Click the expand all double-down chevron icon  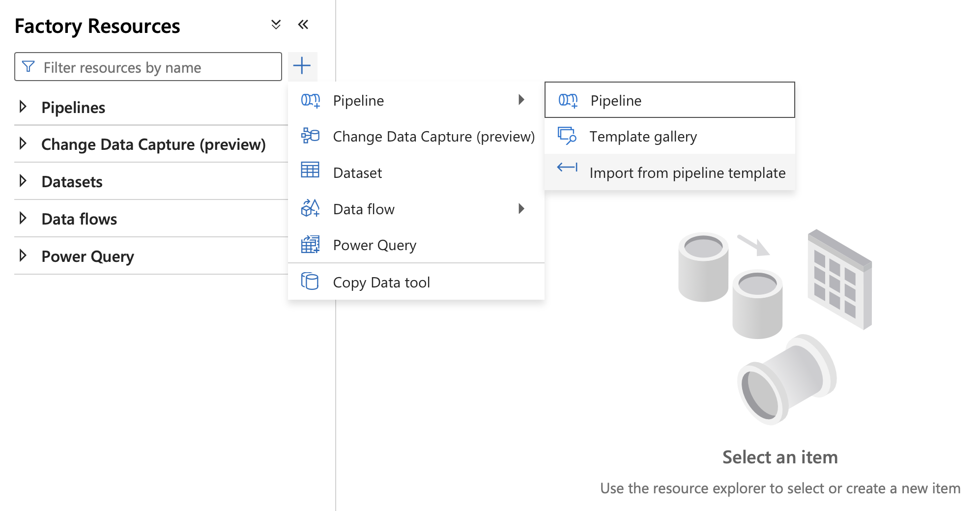276,25
